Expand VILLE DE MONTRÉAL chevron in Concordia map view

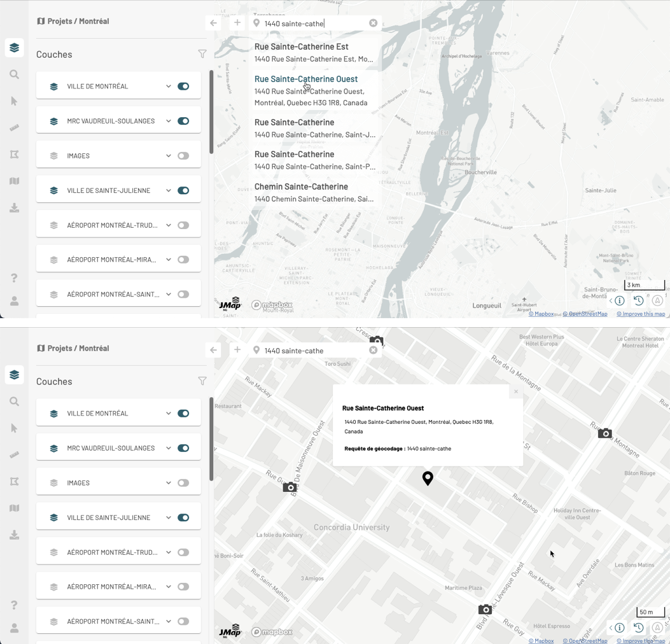(169, 414)
